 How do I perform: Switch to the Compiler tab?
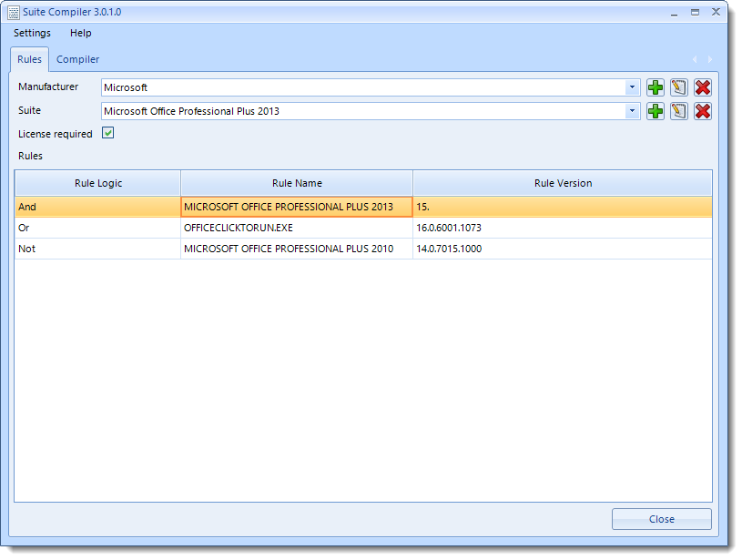pos(77,60)
